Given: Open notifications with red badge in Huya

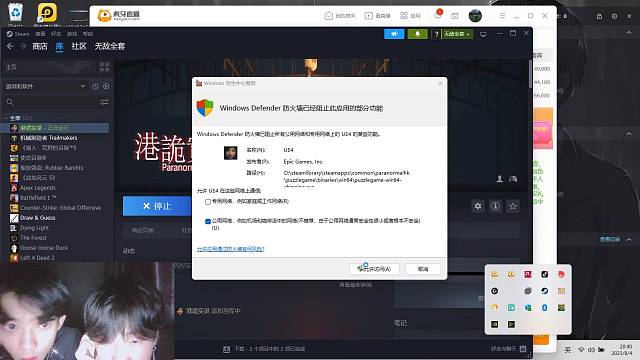Looking at the screenshot, I should click(438, 15).
